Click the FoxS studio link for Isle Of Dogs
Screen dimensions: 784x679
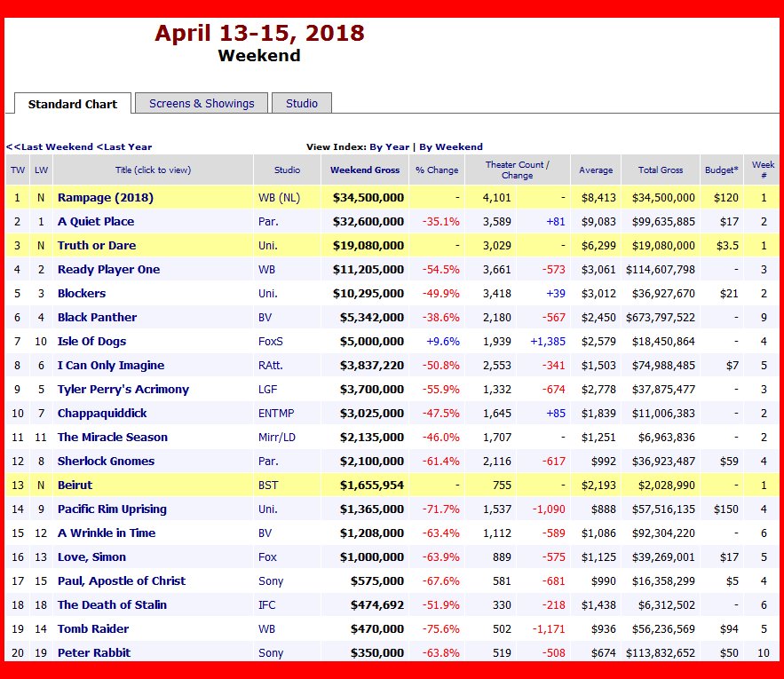271,342
